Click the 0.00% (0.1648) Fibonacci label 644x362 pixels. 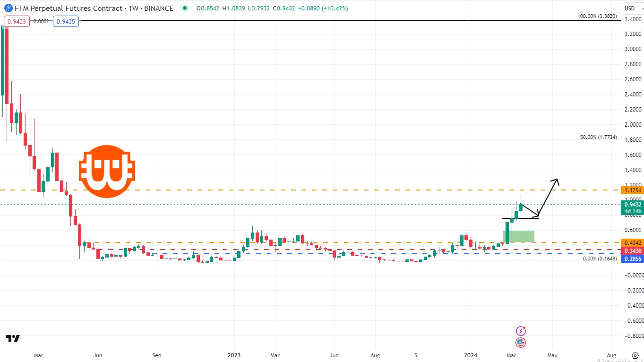(x=600, y=259)
